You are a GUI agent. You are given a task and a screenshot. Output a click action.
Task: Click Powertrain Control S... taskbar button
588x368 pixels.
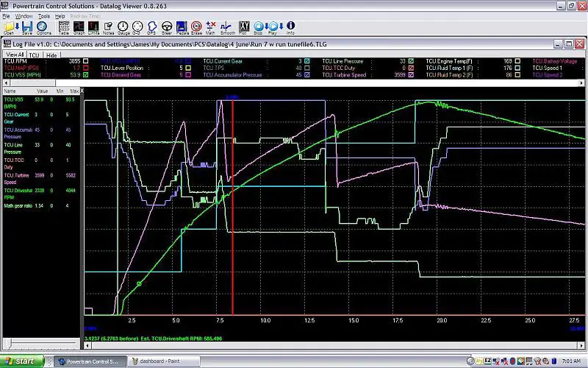tap(88, 361)
